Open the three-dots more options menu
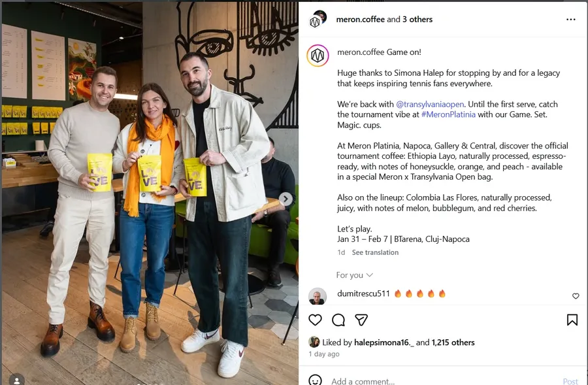The width and height of the screenshot is (588, 385). click(571, 20)
